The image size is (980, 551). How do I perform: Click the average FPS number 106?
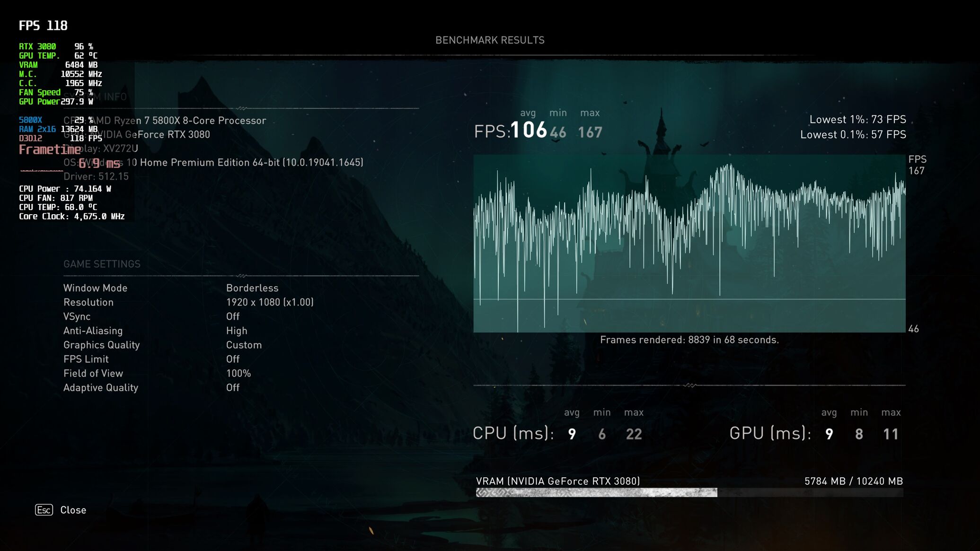click(529, 130)
